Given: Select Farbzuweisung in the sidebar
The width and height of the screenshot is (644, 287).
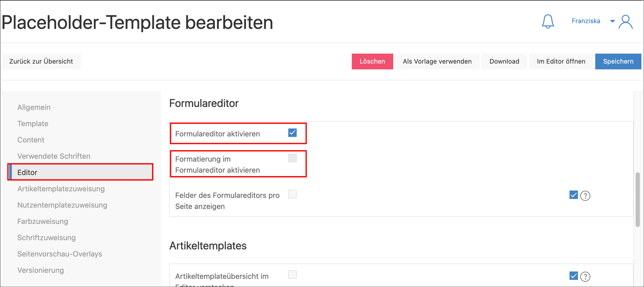Looking at the screenshot, I should click(x=43, y=221).
